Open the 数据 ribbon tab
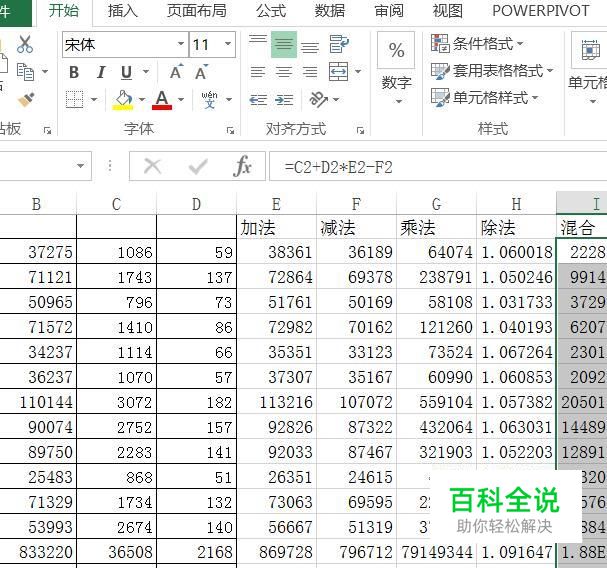Image resolution: width=607 pixels, height=568 pixels. tap(329, 11)
